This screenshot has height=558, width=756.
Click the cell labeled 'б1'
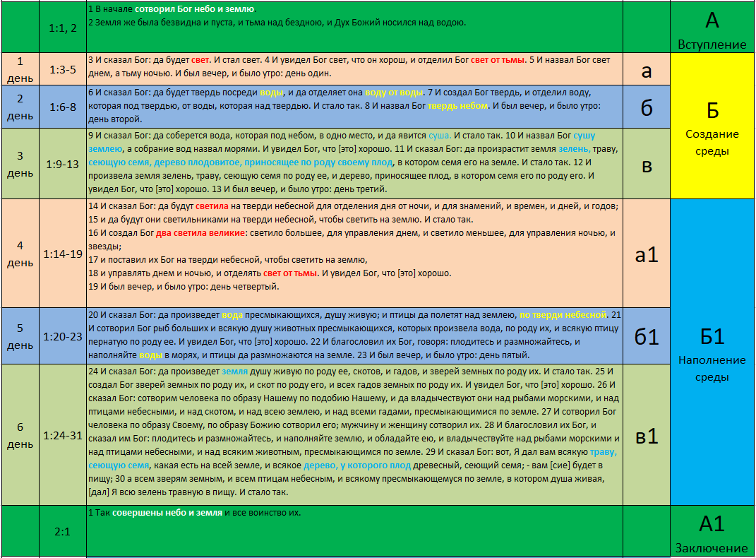(x=646, y=336)
